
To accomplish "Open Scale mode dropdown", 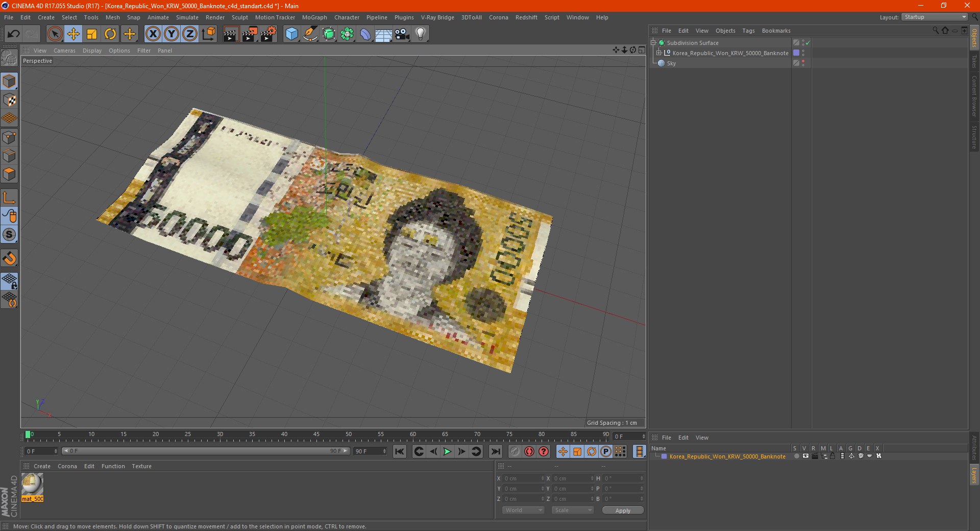I will pyautogui.click(x=572, y=510).
